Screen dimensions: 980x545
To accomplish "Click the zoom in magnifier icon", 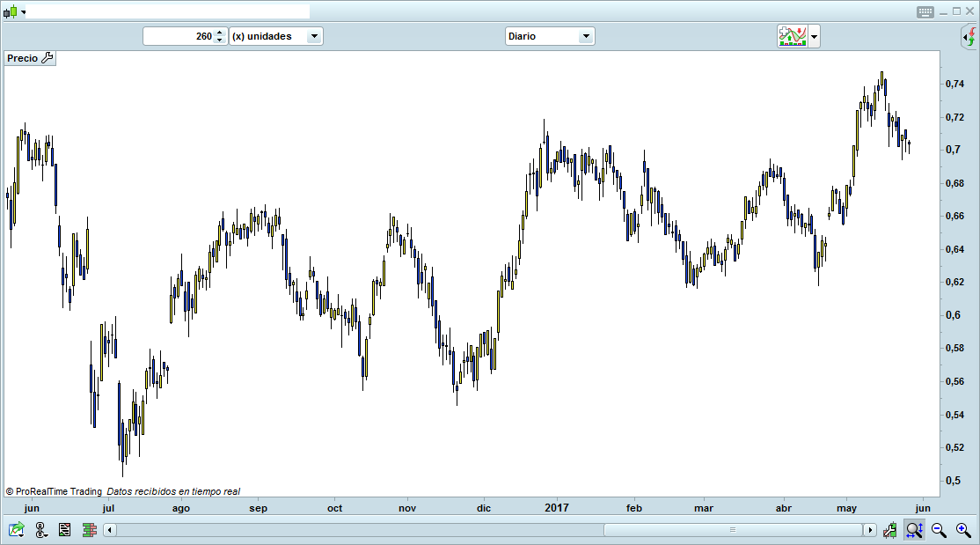I will pyautogui.click(x=963, y=530).
